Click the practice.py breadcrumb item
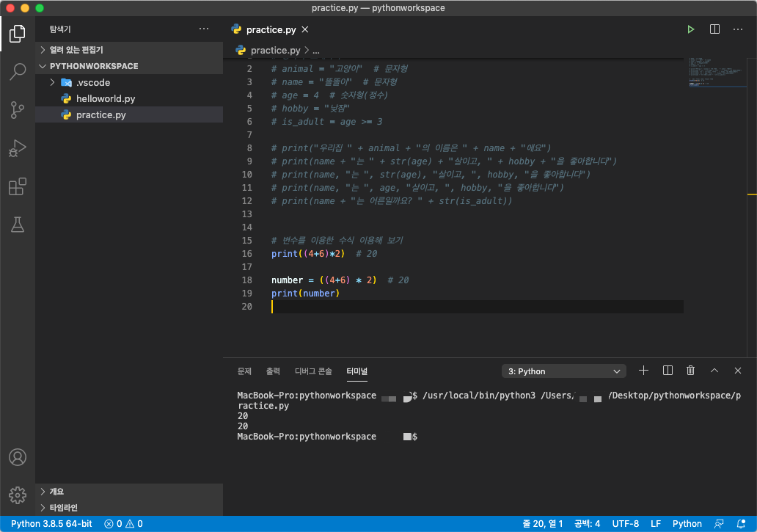The image size is (757, 532). (x=275, y=50)
